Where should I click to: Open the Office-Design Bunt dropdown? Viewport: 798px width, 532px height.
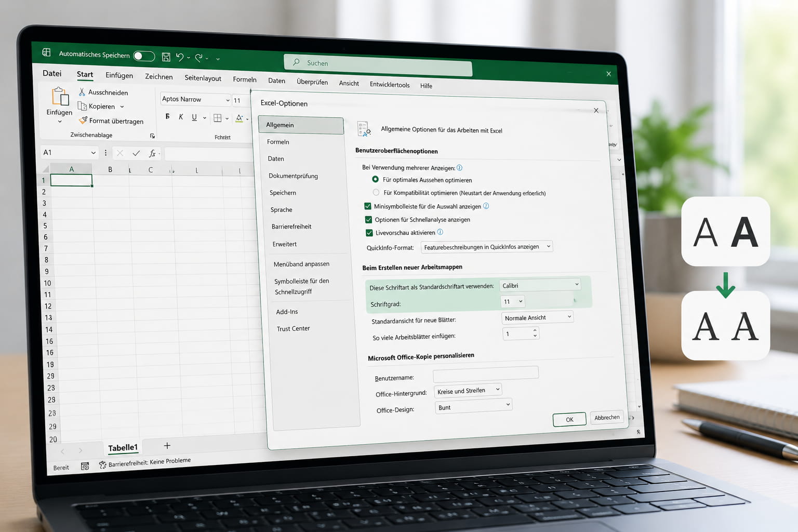[474, 407]
